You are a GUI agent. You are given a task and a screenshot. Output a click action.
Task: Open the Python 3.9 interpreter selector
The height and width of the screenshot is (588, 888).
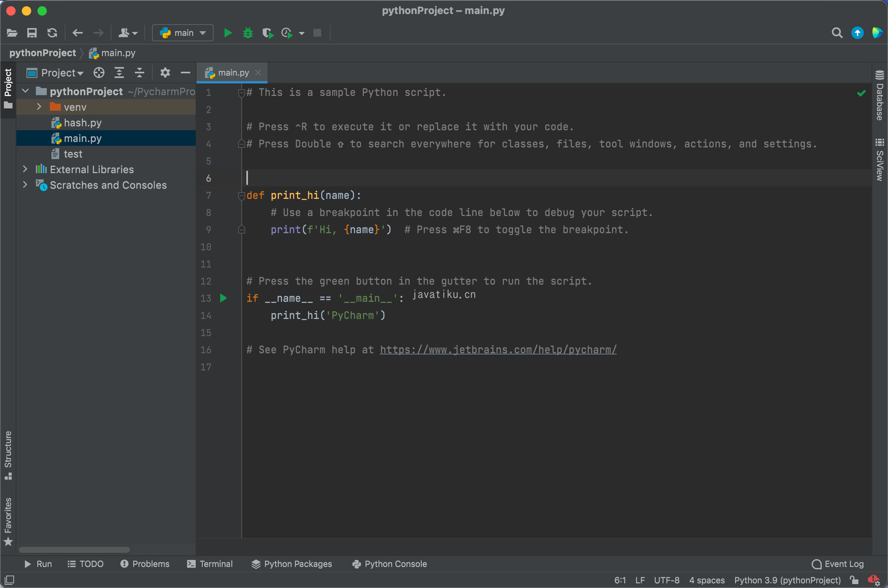[787, 580]
